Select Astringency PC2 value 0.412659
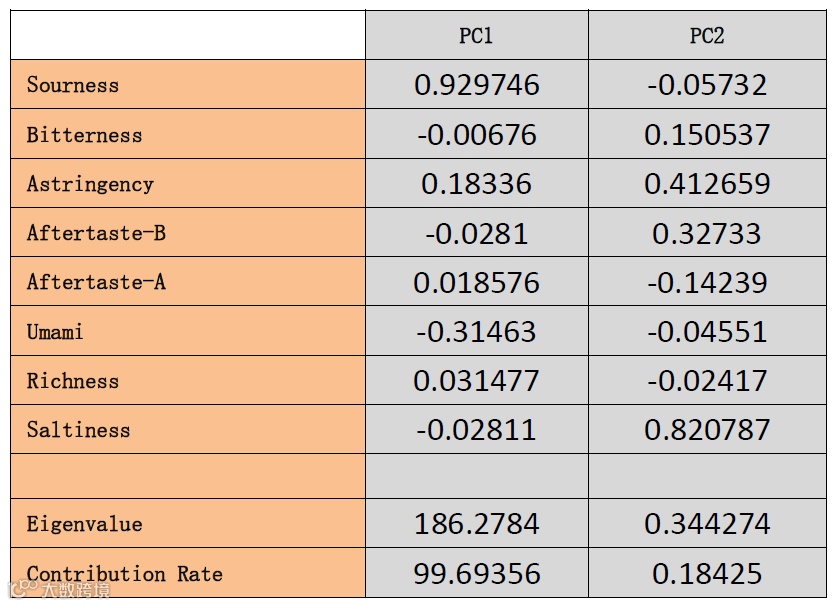 (707, 184)
